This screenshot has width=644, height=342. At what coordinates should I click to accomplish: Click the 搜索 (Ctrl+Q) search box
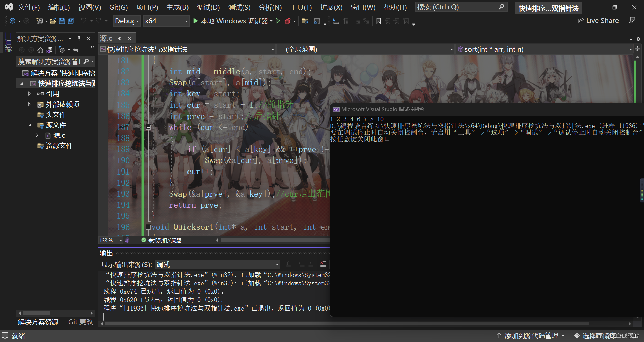pos(461,7)
